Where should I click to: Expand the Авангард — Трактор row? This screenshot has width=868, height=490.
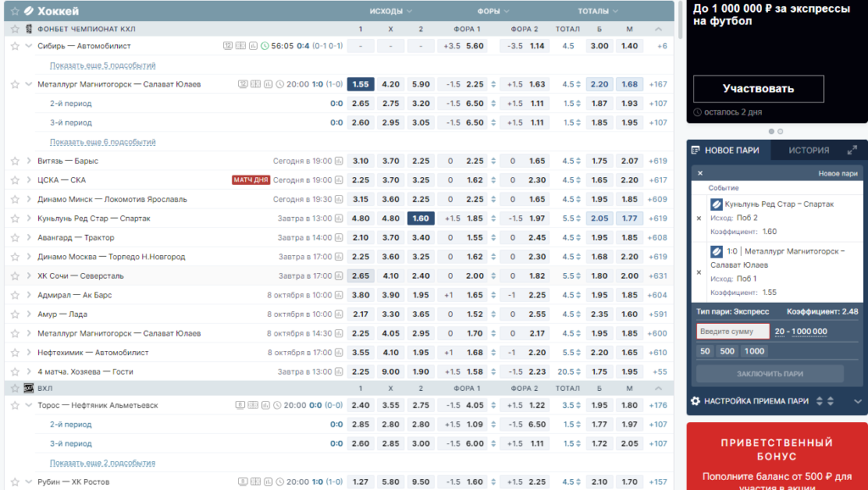(29, 237)
